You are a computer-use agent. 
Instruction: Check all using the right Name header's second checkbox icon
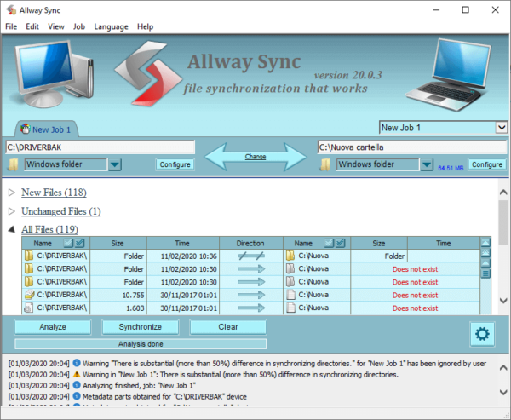click(x=341, y=243)
